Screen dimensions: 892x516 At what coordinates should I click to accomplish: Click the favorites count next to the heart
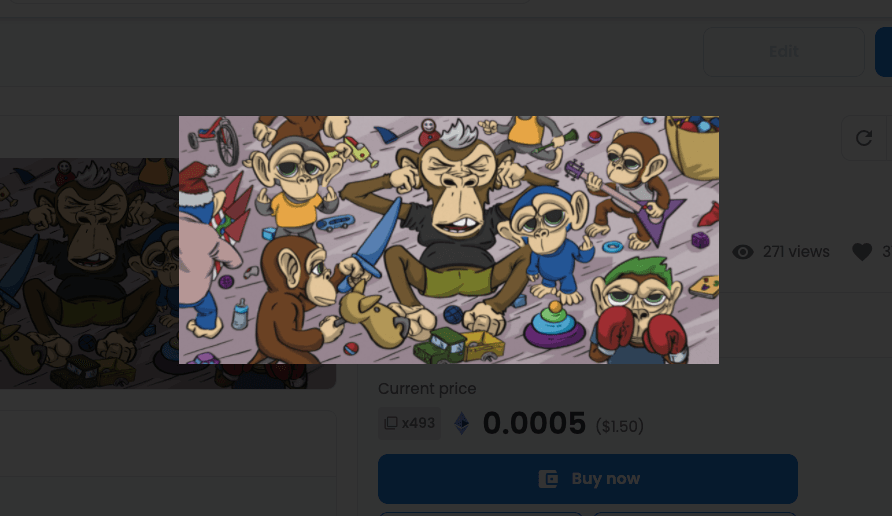pyautogui.click(x=886, y=252)
